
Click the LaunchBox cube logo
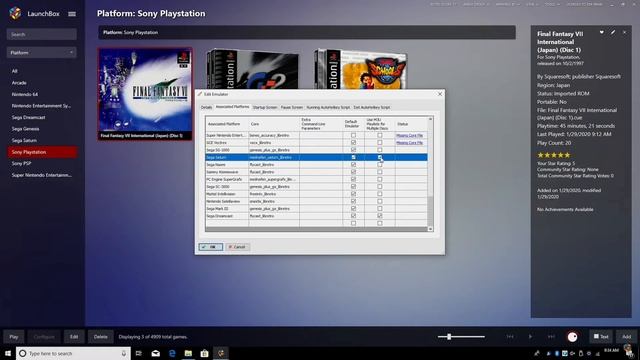pos(16,13)
